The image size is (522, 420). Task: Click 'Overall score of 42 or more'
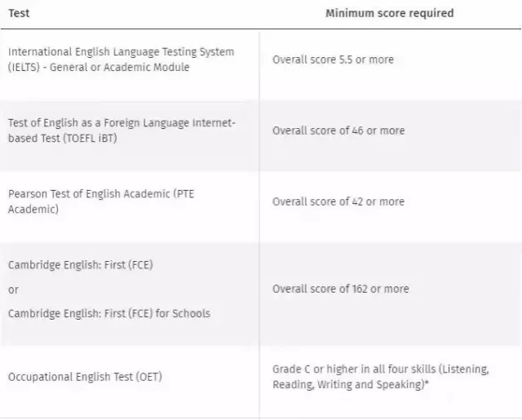point(338,201)
